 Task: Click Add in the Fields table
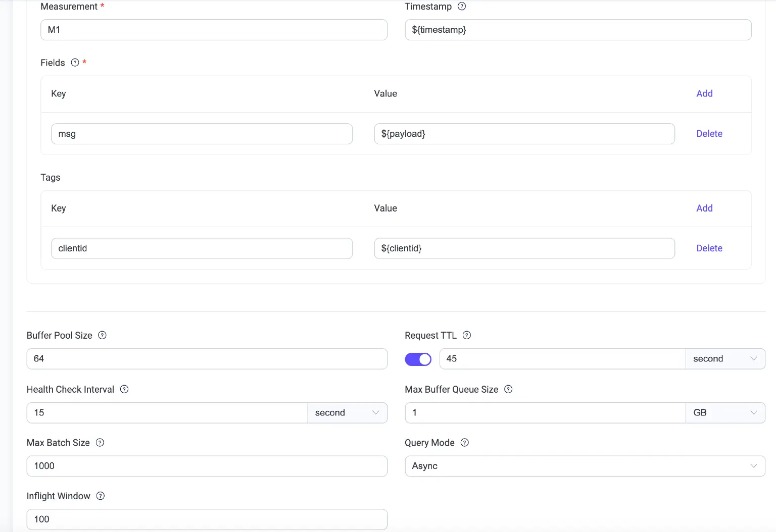click(704, 93)
